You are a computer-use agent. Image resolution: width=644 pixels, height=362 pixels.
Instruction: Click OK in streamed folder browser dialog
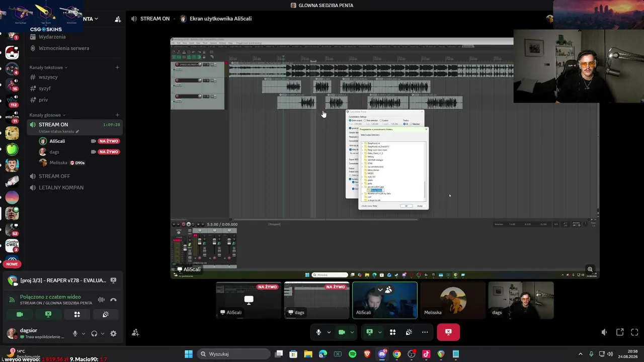pyautogui.click(x=407, y=206)
